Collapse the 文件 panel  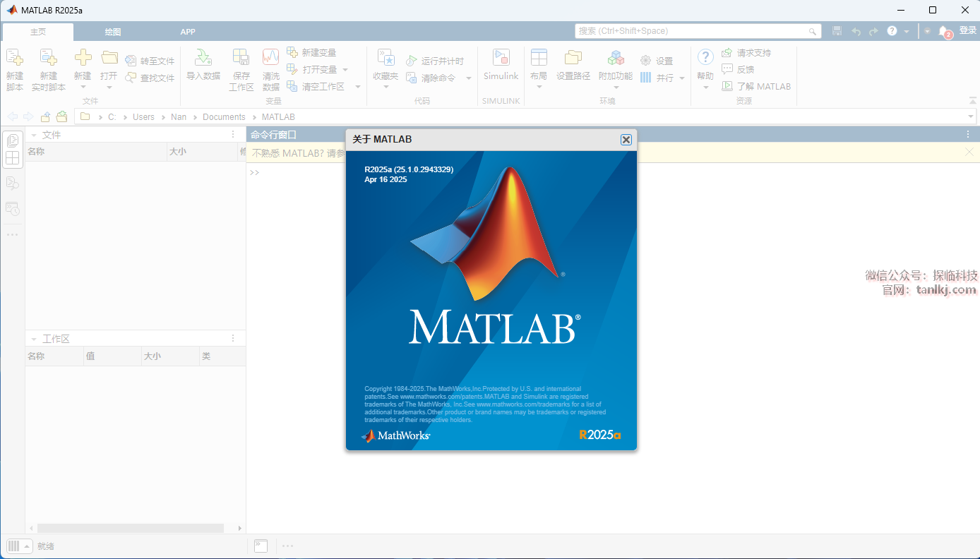[x=33, y=135]
